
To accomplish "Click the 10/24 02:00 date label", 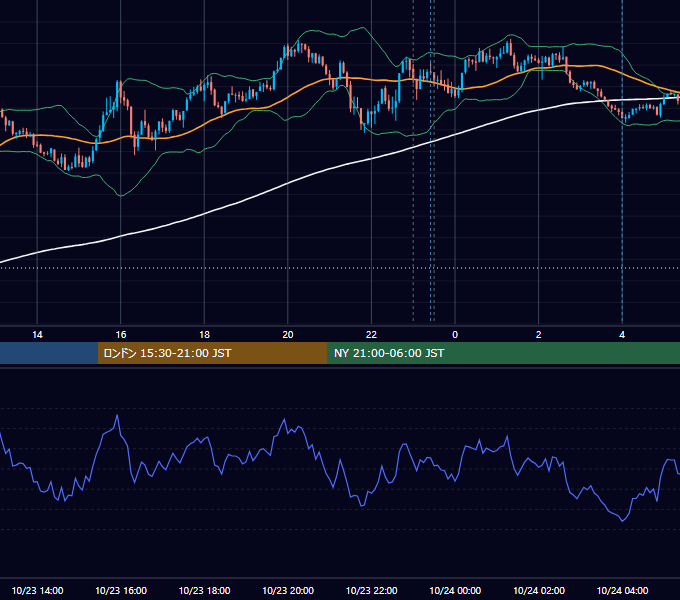I will 539,590.
